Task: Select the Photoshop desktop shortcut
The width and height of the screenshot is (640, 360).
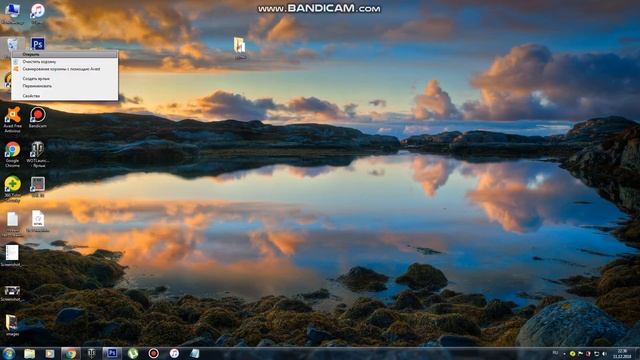Action: (x=38, y=44)
